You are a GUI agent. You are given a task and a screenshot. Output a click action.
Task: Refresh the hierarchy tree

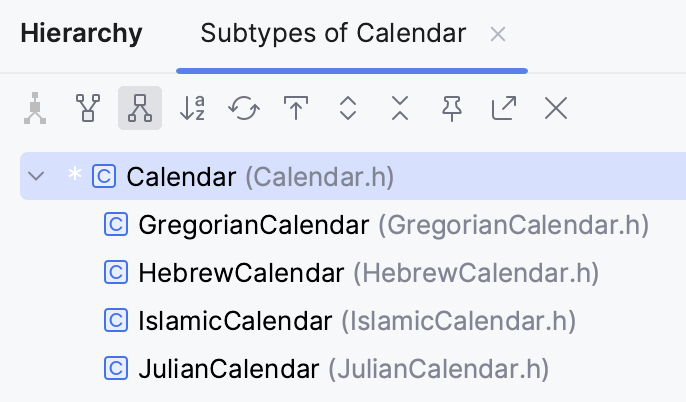244,108
